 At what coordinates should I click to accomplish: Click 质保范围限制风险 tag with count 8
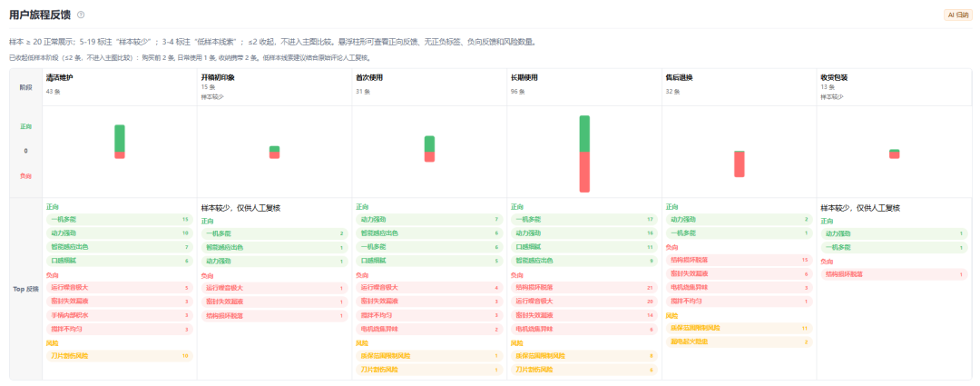coord(584,356)
